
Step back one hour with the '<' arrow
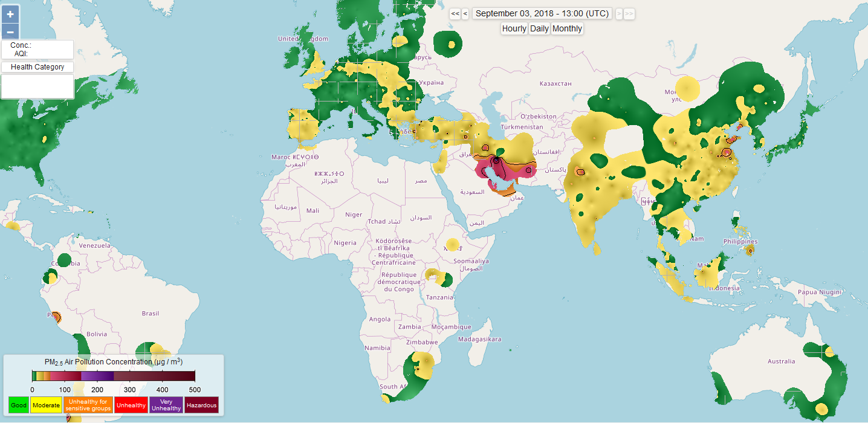(465, 13)
